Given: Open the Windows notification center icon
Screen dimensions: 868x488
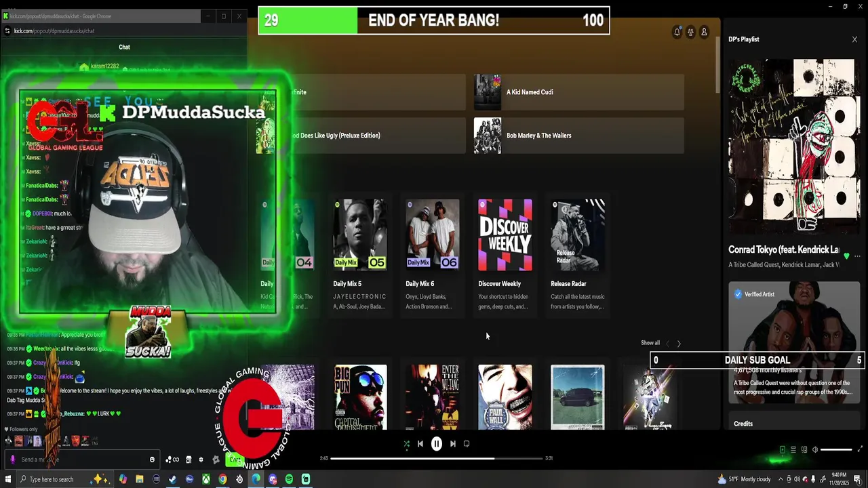Looking at the screenshot, I should 857,479.
